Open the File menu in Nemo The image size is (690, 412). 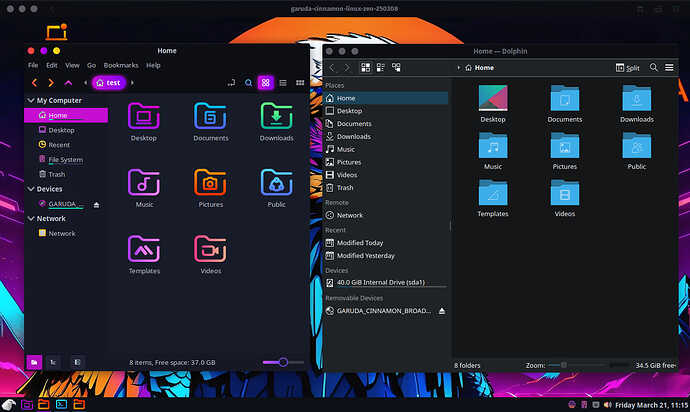33,65
